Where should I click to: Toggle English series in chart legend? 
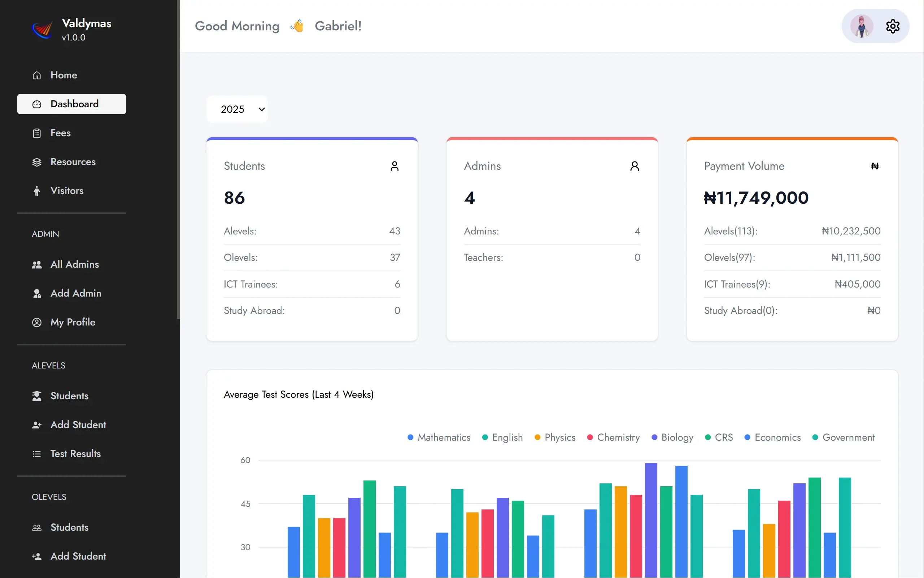(502, 437)
